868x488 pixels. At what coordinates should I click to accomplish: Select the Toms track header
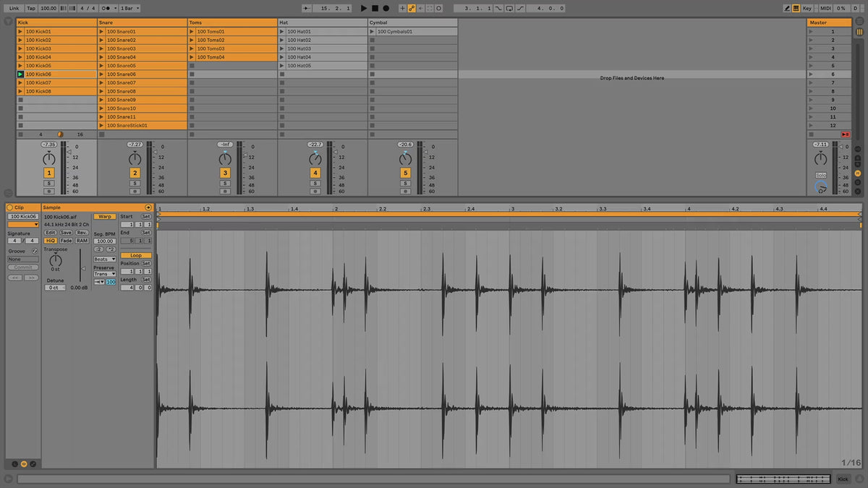(231, 22)
